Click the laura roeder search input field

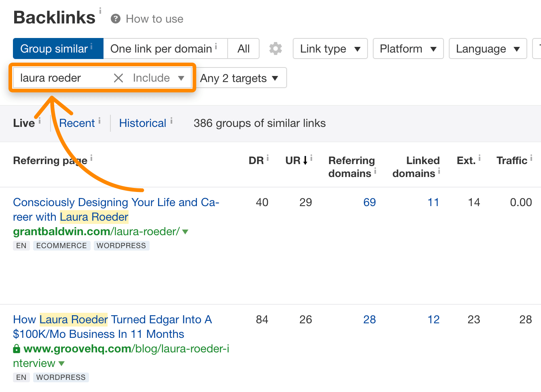[63, 78]
